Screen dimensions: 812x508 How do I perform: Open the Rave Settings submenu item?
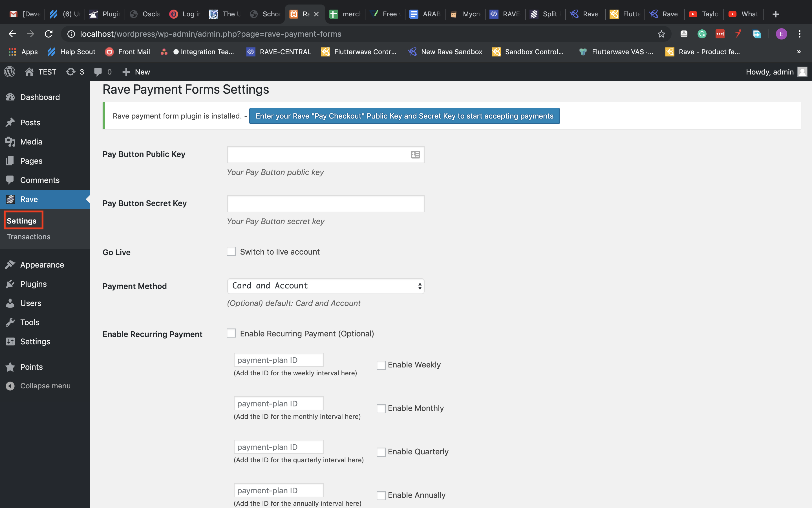tap(21, 221)
